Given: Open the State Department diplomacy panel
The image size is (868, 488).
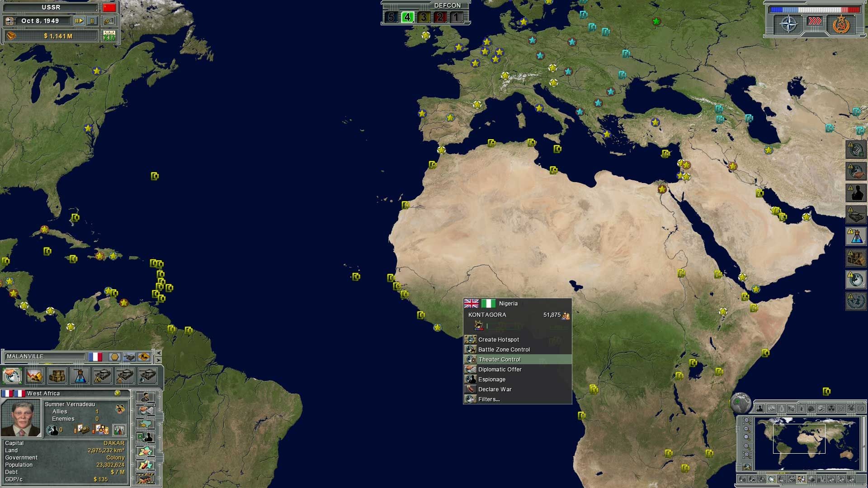Looking at the screenshot, I should point(12,375).
